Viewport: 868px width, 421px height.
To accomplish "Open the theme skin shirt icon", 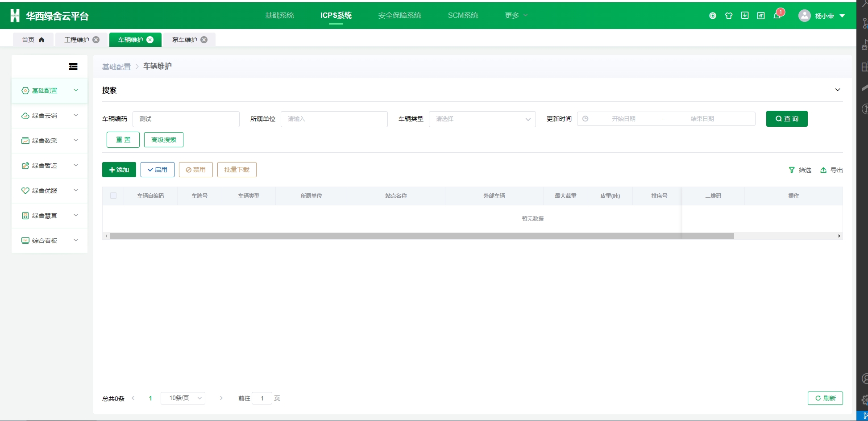I will [x=729, y=16].
